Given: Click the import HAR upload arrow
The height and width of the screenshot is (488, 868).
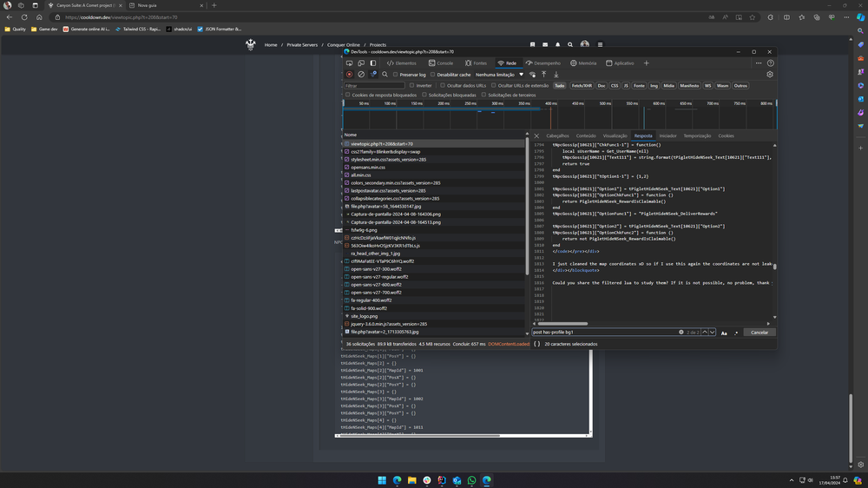Looking at the screenshot, I should [x=544, y=75].
